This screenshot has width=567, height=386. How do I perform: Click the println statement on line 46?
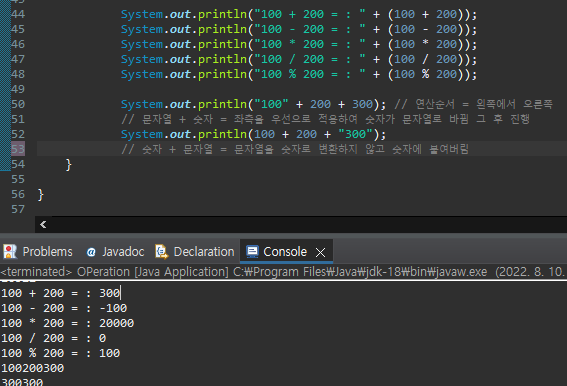299,44
